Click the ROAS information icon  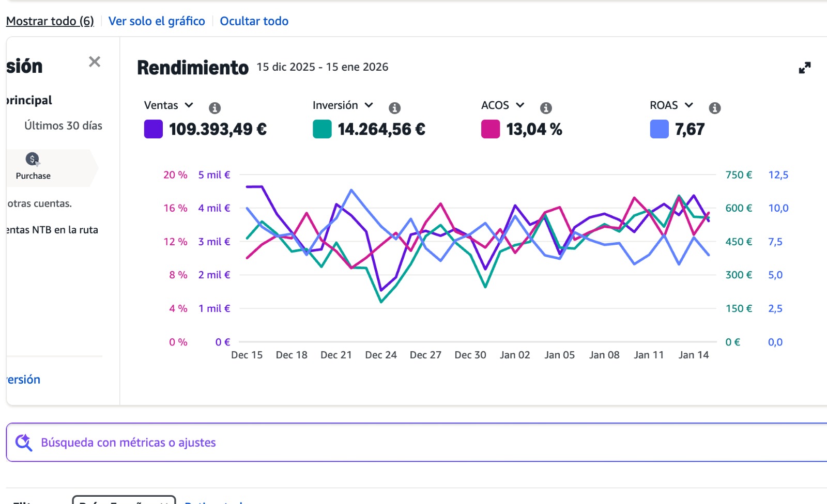click(x=715, y=108)
